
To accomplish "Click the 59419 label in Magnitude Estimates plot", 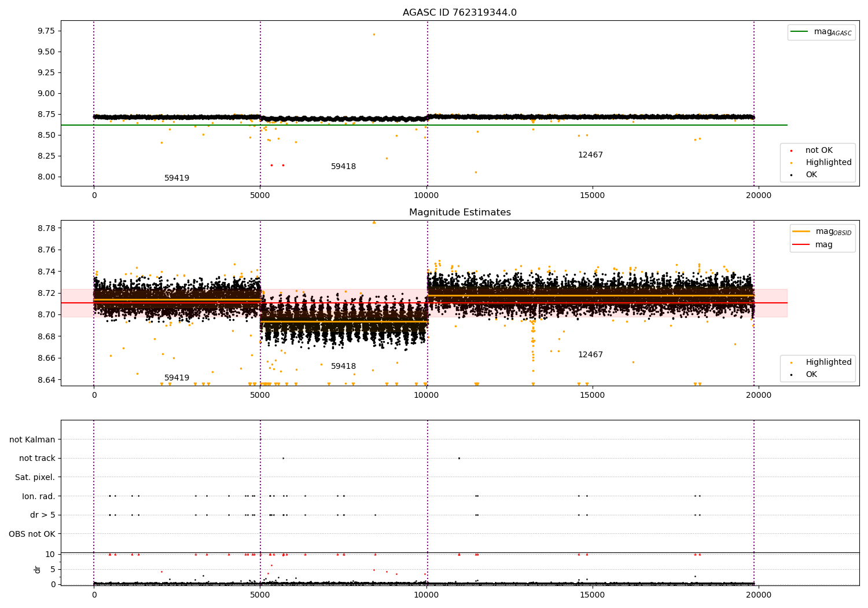I will point(176,378).
